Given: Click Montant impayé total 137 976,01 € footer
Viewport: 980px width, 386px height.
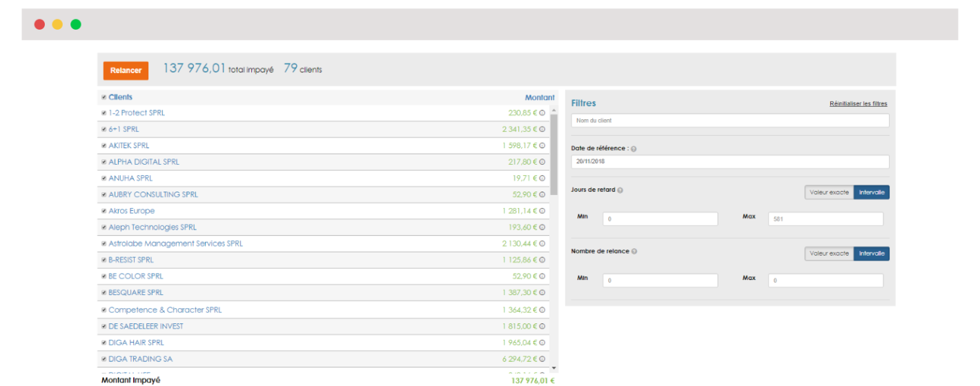Looking at the screenshot, I should [533, 380].
